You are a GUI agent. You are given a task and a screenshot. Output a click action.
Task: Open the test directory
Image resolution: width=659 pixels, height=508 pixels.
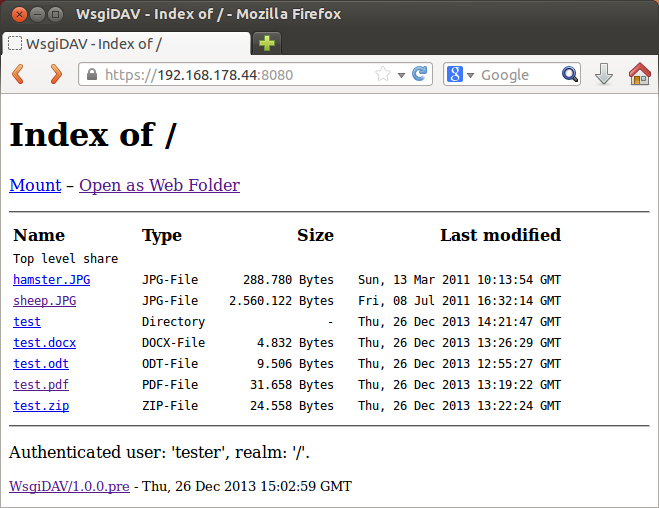tap(27, 322)
